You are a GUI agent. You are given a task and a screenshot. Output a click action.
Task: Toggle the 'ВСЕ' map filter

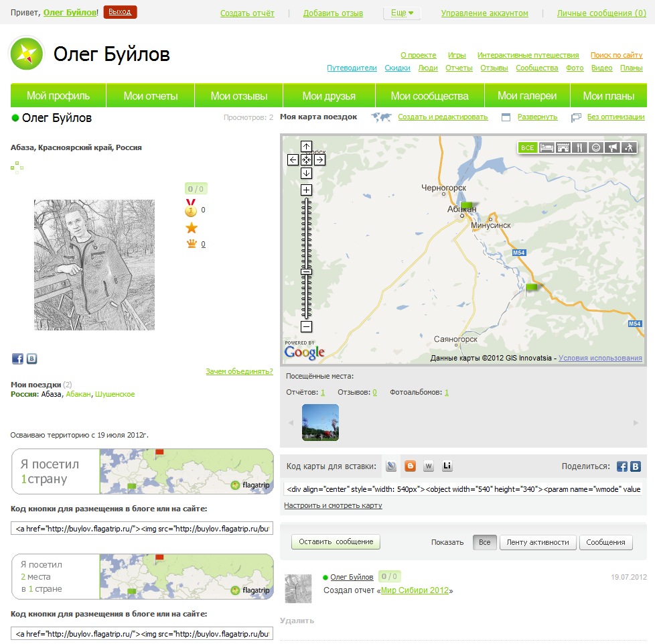coord(528,147)
